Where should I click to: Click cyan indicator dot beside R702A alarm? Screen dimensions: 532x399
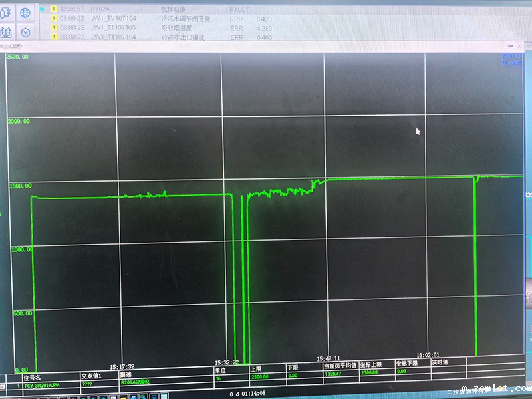point(43,10)
